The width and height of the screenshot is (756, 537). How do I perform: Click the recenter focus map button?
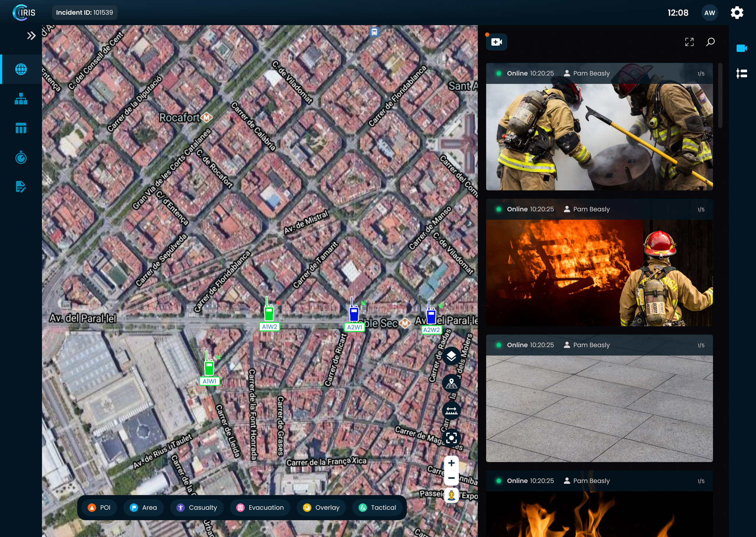click(x=451, y=438)
